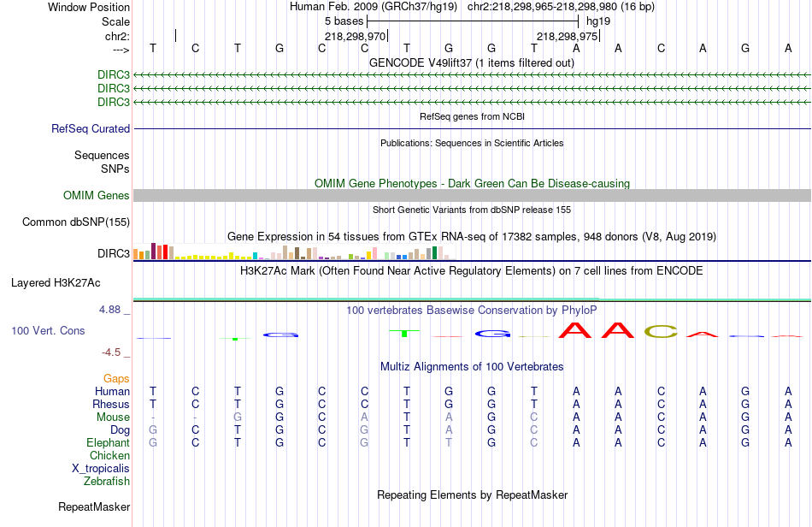This screenshot has height=527, width=812.
Task: Open the H3K27Ac Mark track title
Action: coord(472,270)
